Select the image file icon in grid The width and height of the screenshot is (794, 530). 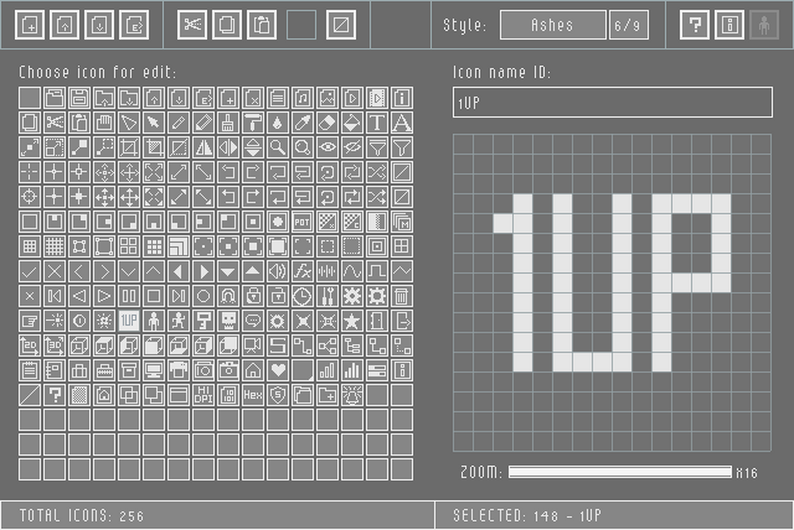click(327, 98)
